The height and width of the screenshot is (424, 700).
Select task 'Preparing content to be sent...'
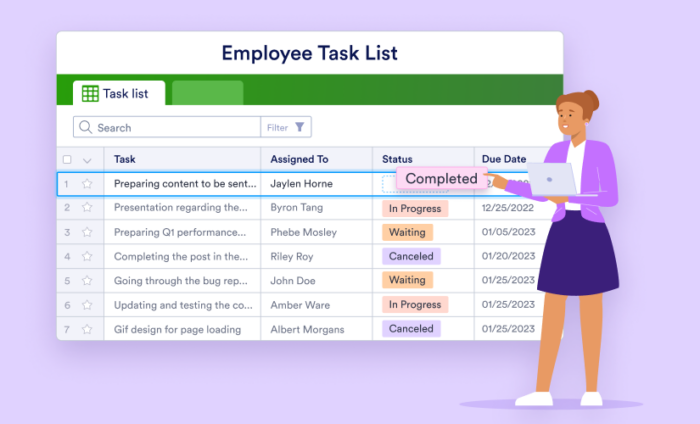(185, 183)
